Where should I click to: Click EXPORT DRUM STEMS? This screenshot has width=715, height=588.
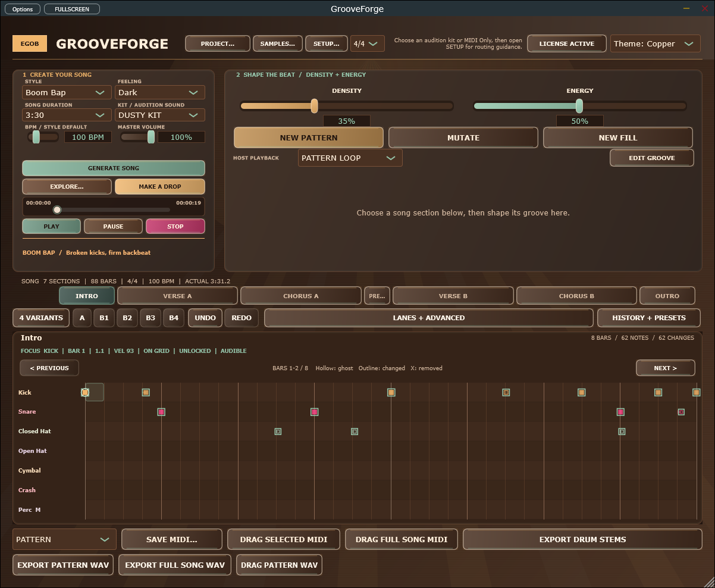pyautogui.click(x=583, y=539)
